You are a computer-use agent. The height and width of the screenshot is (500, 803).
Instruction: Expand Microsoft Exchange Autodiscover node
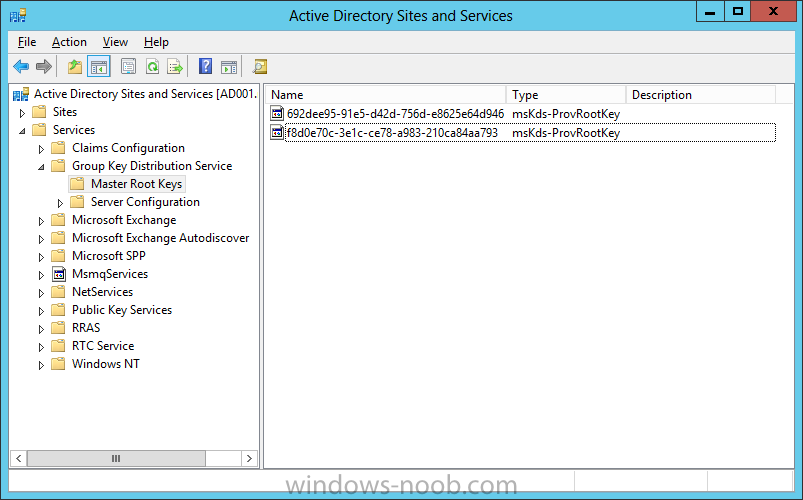pos(41,239)
